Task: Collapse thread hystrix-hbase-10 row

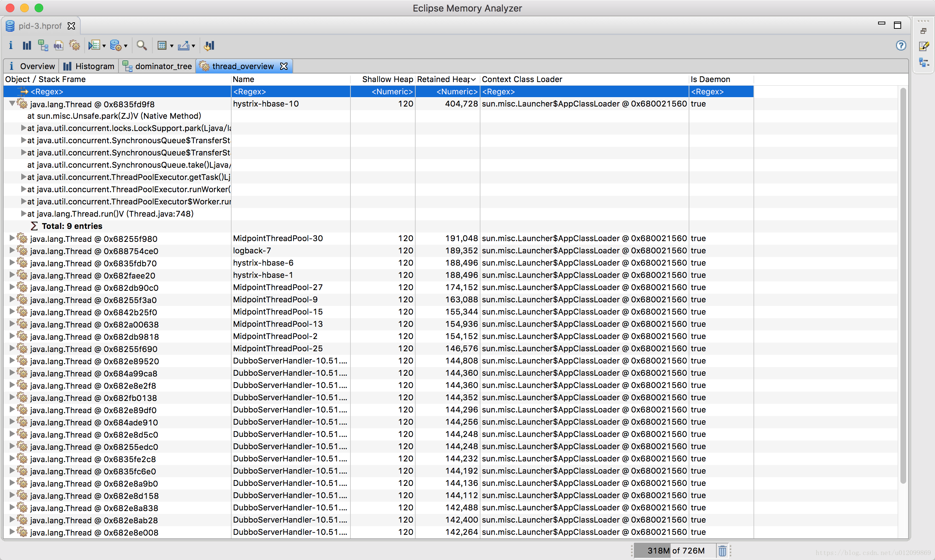Action: [x=12, y=103]
